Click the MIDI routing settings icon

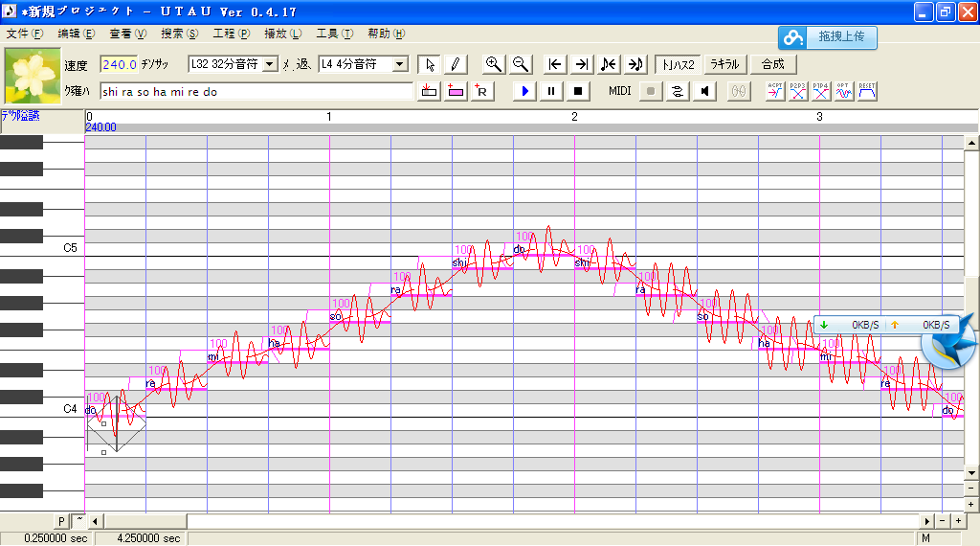coord(678,91)
